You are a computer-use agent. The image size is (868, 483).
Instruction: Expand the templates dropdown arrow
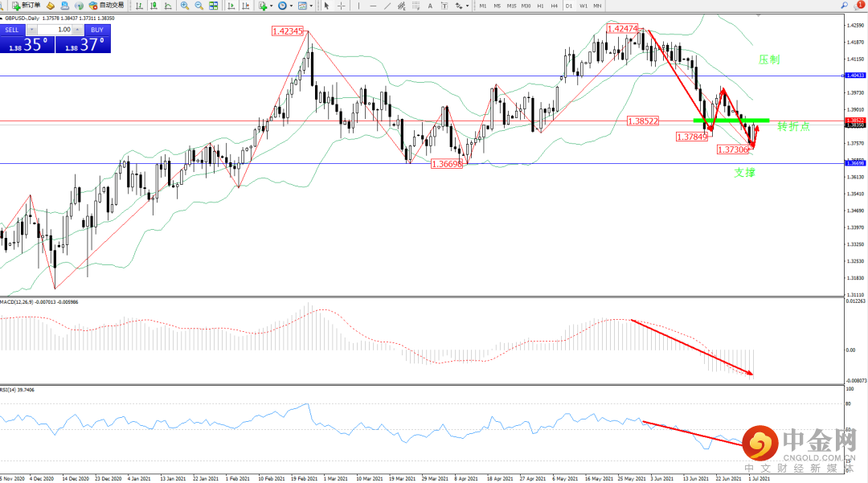(x=311, y=6)
